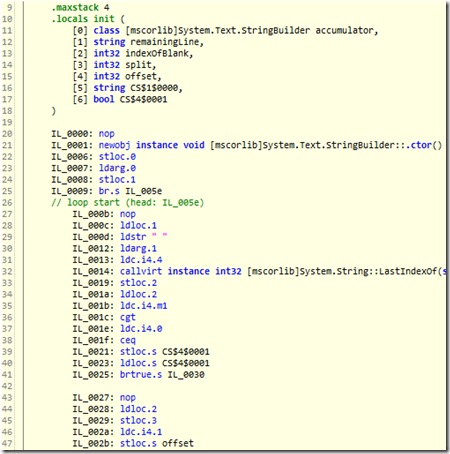Click the '.maxstack 4' directive

click(x=80, y=7)
